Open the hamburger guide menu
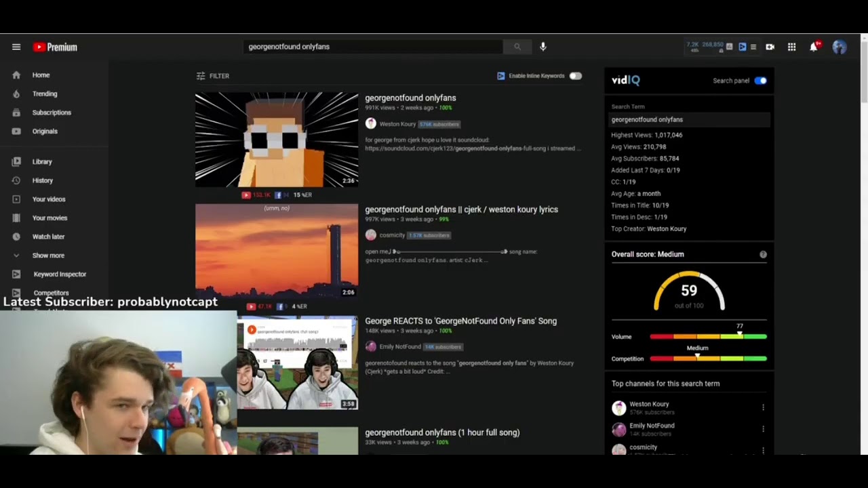This screenshot has height=488, width=868. 16,47
